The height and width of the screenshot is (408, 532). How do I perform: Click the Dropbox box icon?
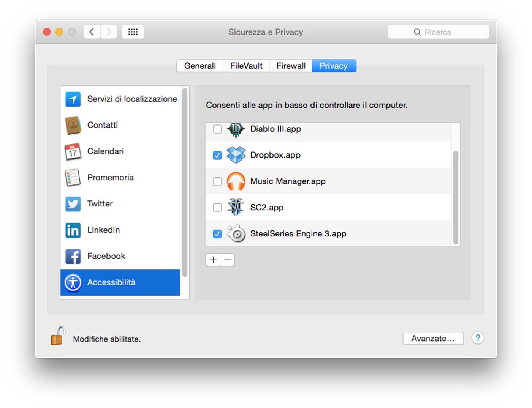click(x=236, y=155)
